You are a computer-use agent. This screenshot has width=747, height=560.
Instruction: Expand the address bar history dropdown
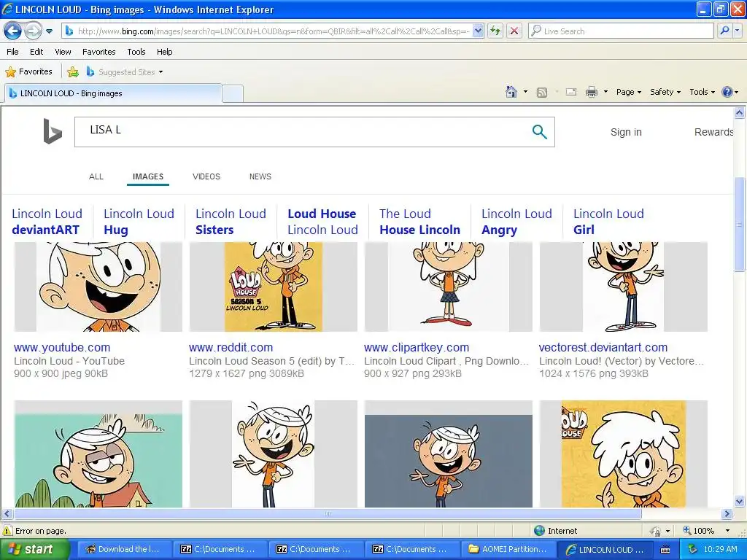tap(479, 31)
